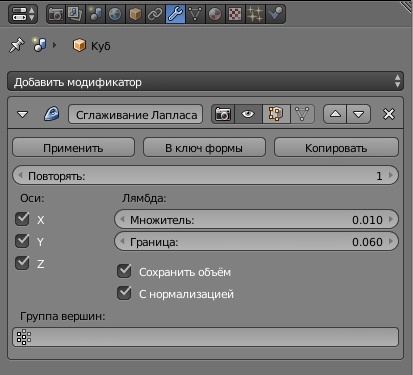Disable Сохранить объём checkbox
Image resolution: width=413 pixels, height=375 pixels.
[124, 271]
